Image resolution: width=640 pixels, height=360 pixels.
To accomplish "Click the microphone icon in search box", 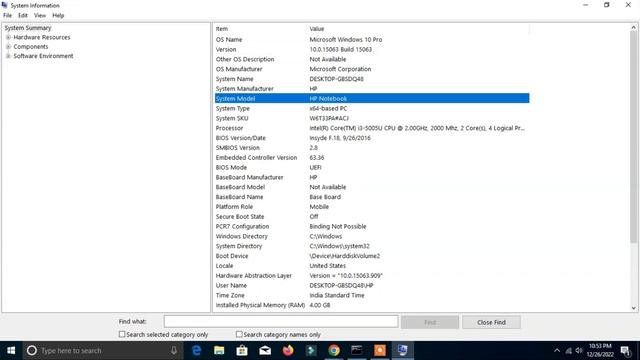I will tap(174, 351).
